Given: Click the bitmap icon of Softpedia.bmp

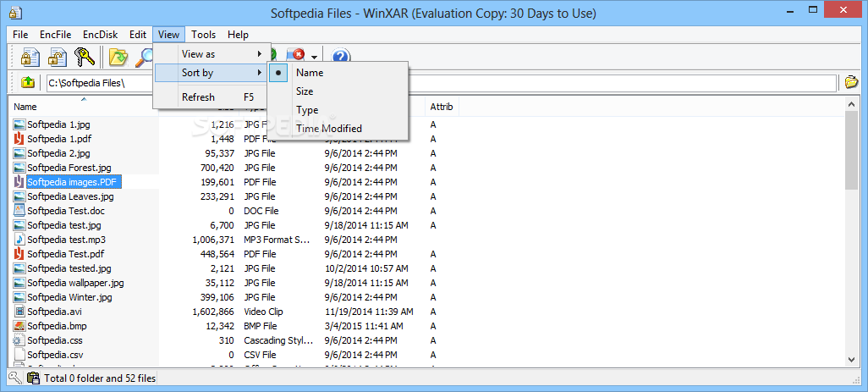Looking at the screenshot, I should pos(19,326).
